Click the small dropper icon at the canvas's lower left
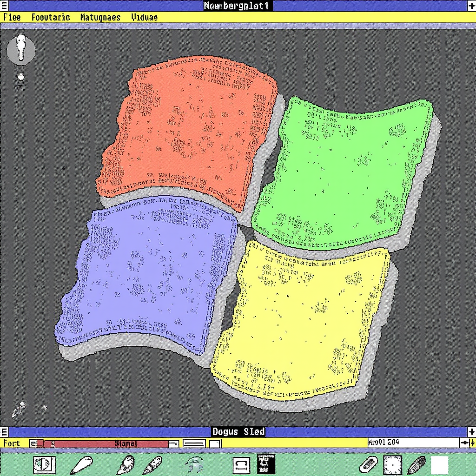 [x=19, y=409]
